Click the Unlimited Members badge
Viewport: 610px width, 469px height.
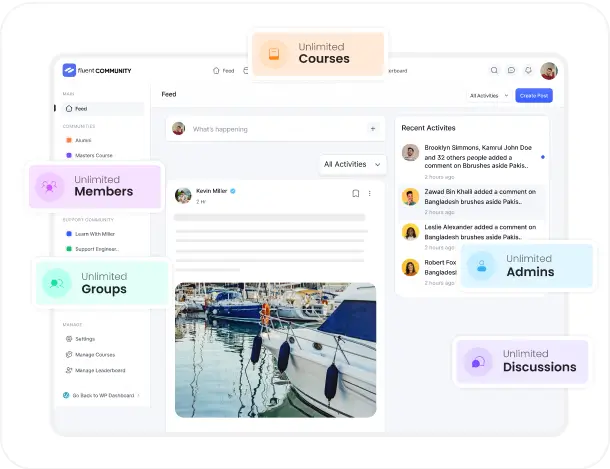pos(95,186)
